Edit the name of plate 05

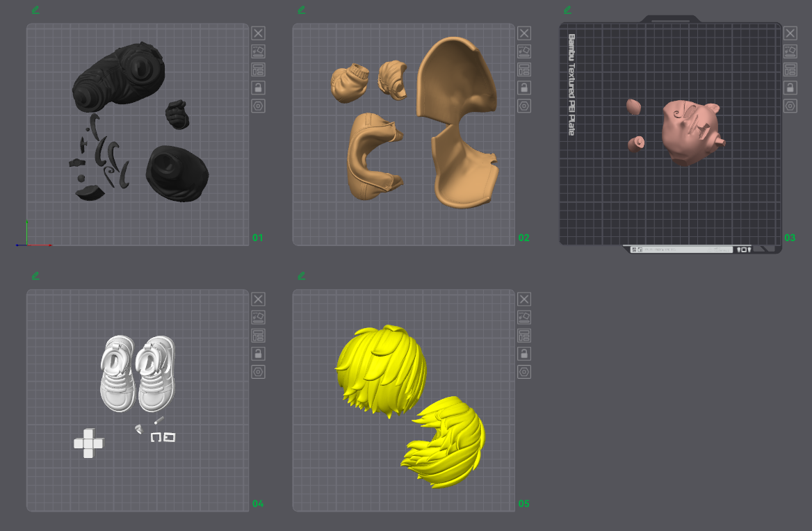302,276
